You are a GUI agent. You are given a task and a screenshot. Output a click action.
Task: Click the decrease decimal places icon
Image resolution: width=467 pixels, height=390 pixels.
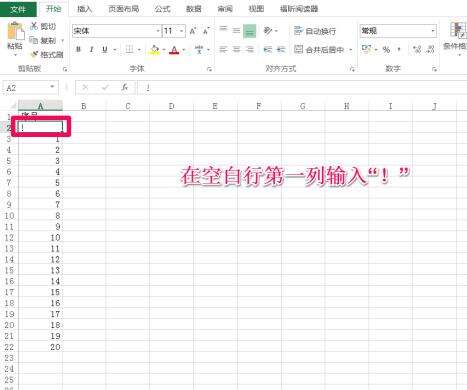431,50
